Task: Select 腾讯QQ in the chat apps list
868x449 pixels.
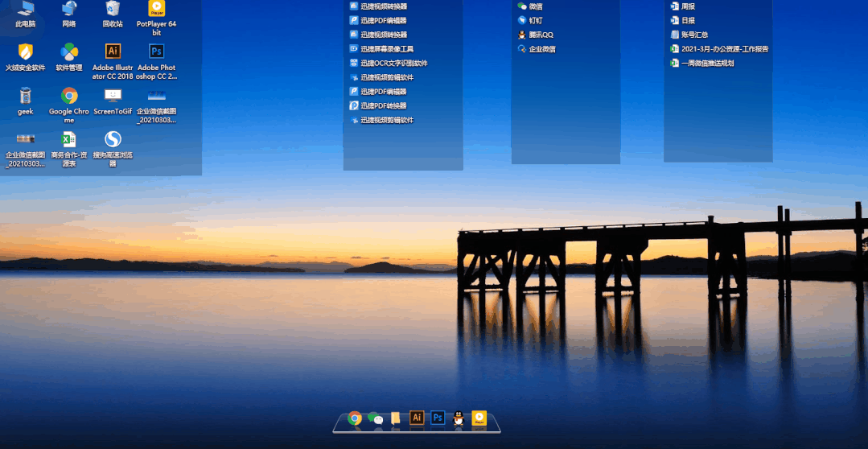Action: (x=541, y=35)
